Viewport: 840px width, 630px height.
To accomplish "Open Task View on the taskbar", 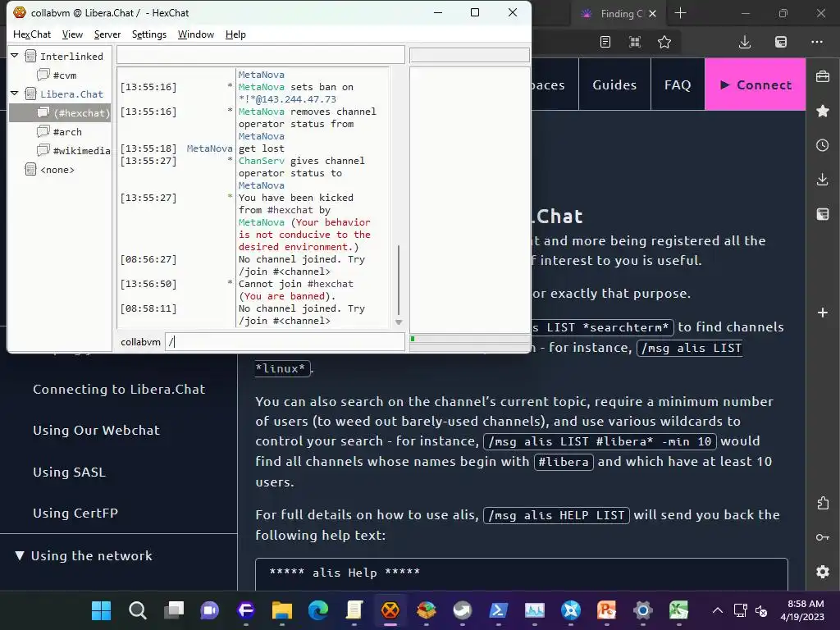I will (174, 610).
